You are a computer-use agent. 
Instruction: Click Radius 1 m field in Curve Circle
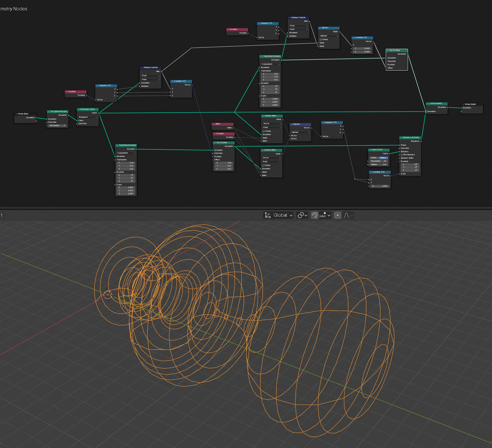tap(379, 165)
